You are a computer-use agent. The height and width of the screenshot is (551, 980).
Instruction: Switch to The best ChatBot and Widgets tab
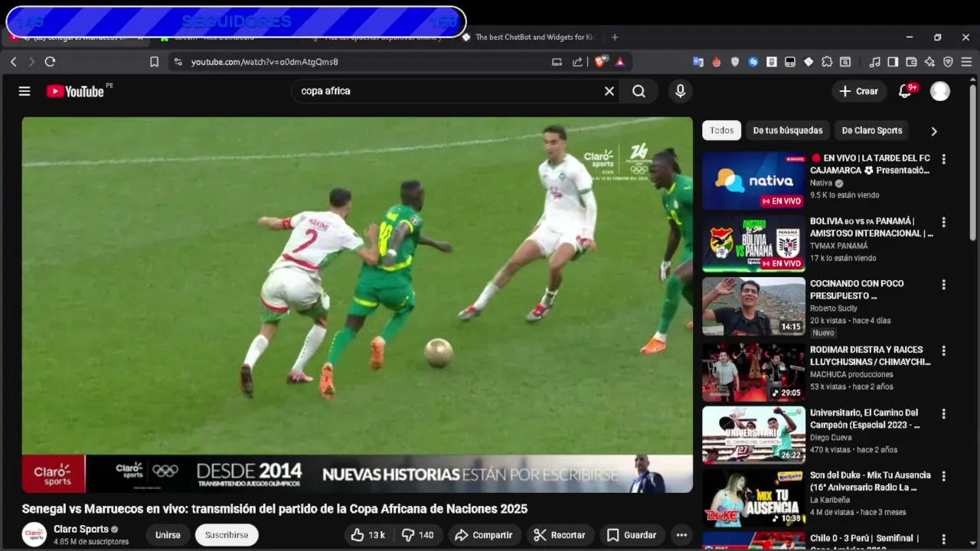point(528,37)
